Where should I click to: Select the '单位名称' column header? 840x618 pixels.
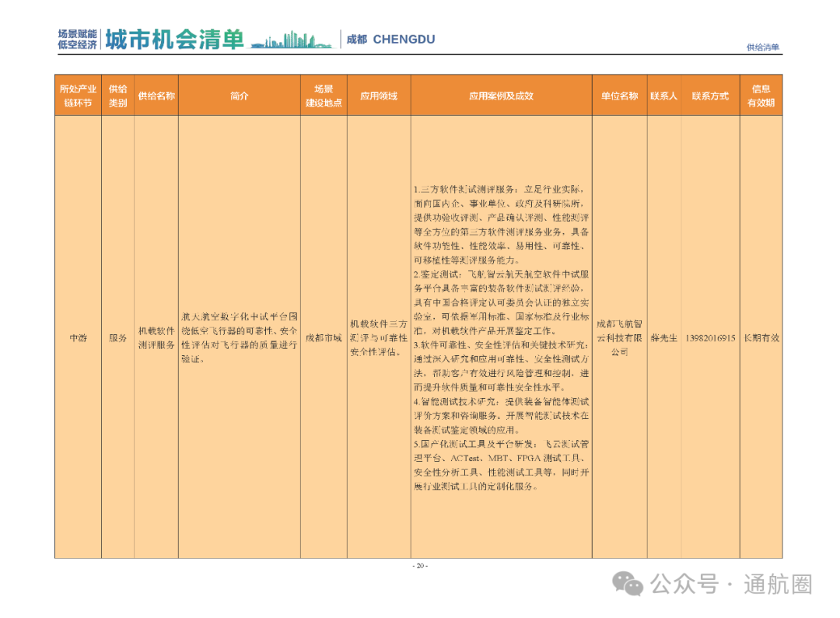click(619, 96)
